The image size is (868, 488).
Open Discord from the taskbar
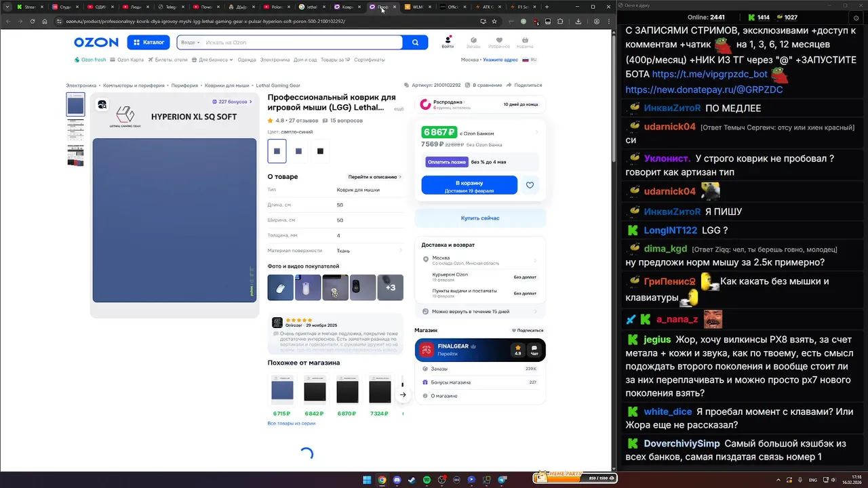point(397,480)
